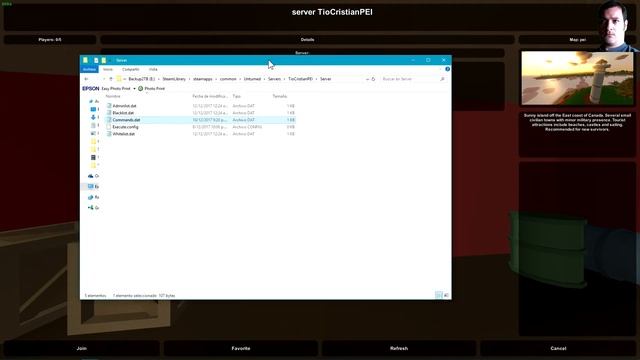640x360 pixels.
Task: Click the EPSON logo in toolbar
Action: pos(91,89)
